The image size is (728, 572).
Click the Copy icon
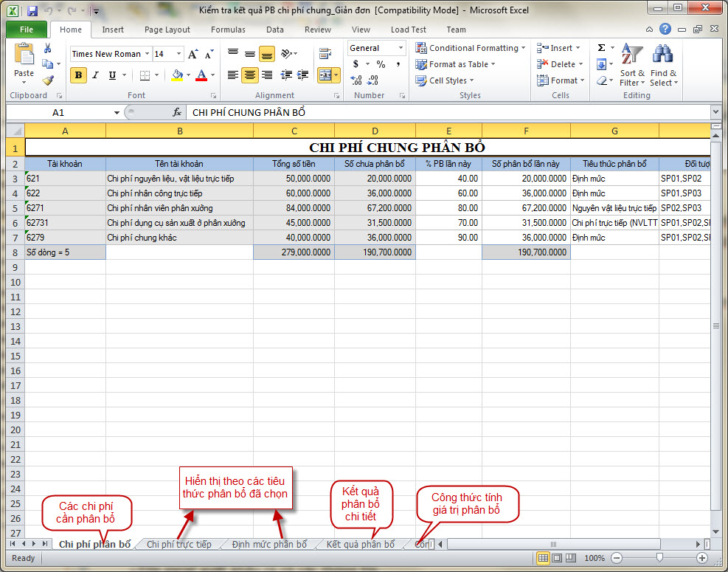(47, 63)
